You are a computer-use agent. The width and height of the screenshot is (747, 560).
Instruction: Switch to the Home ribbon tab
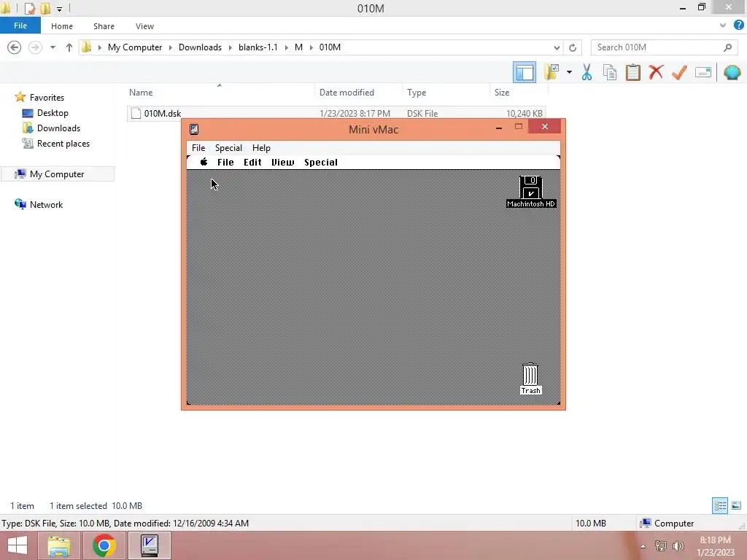point(62,26)
